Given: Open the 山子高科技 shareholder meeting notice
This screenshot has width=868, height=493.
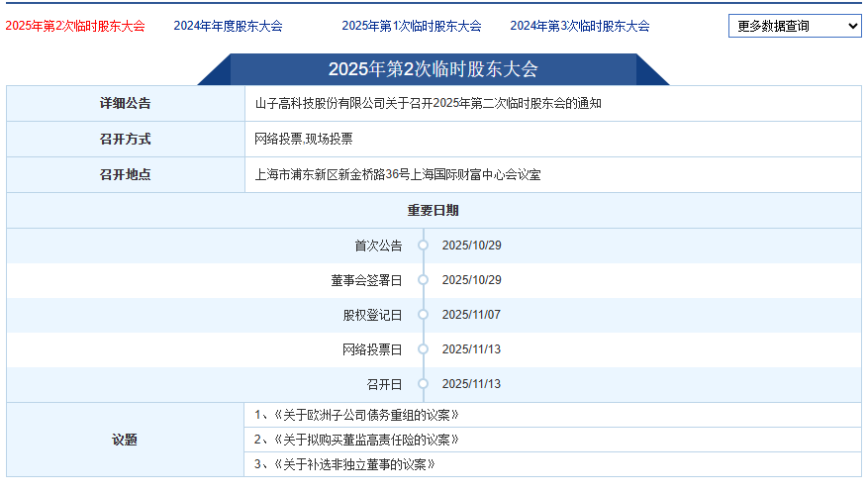Looking at the screenshot, I should (x=428, y=104).
